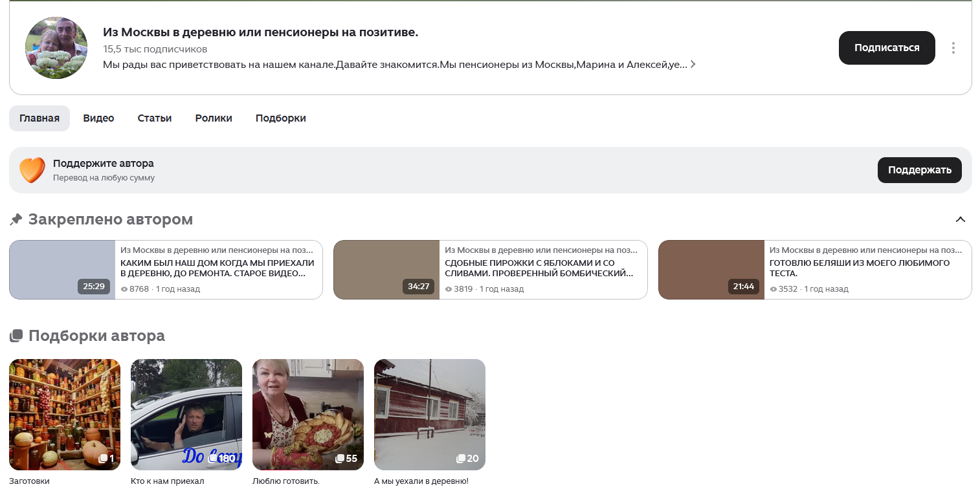Select the Главная tab
Viewport: 980px width, 502px height.
pos(39,118)
